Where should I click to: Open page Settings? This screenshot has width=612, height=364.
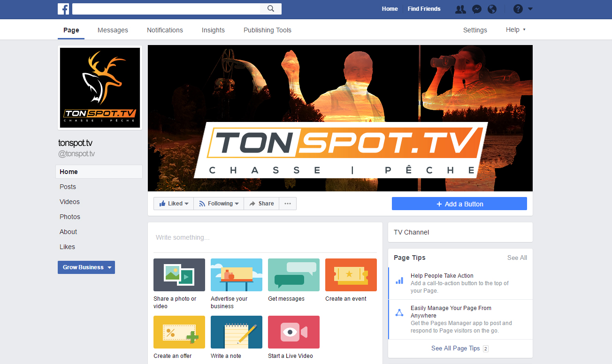pyautogui.click(x=475, y=30)
